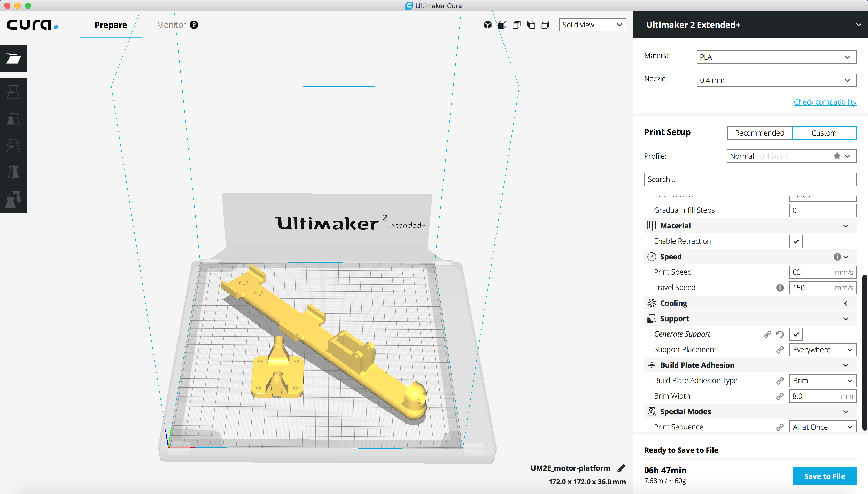Open the Material PLA dropdown
Image resolution: width=868 pixels, height=494 pixels.
[776, 57]
